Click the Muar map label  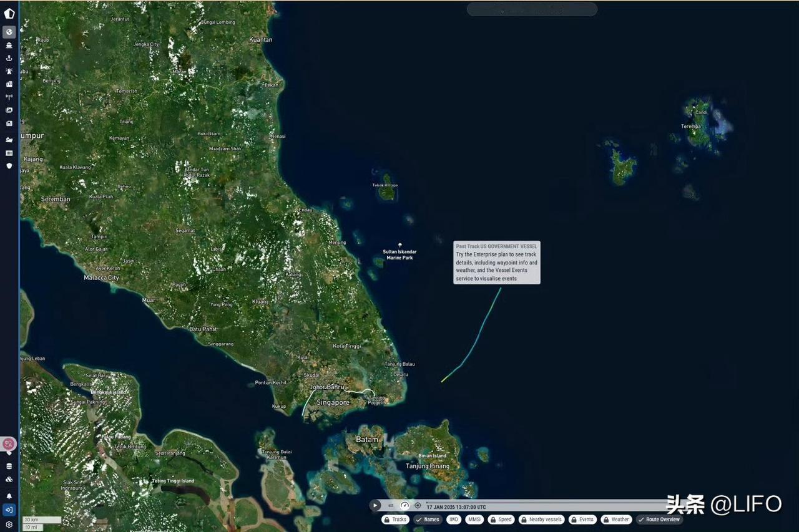[x=149, y=301]
